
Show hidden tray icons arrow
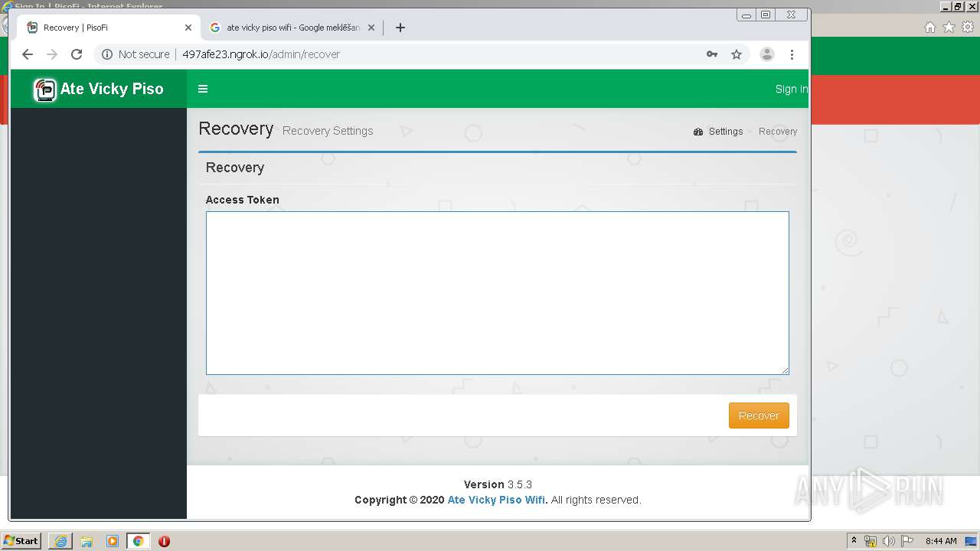pyautogui.click(x=854, y=540)
